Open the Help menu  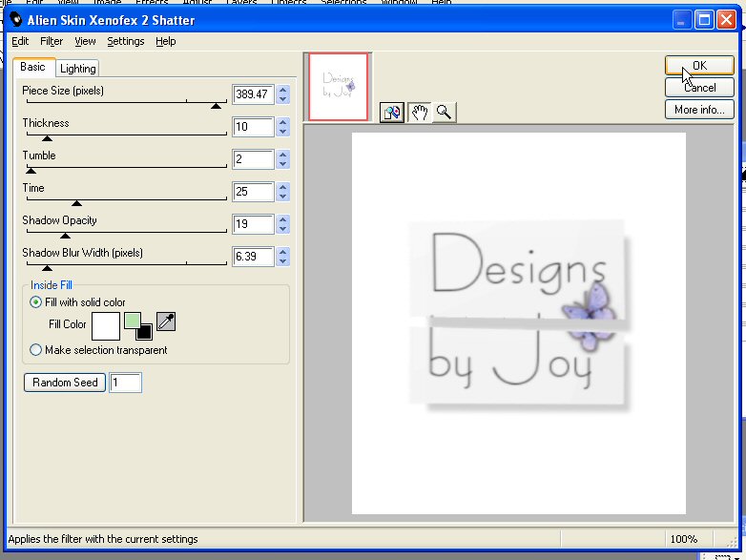166,41
